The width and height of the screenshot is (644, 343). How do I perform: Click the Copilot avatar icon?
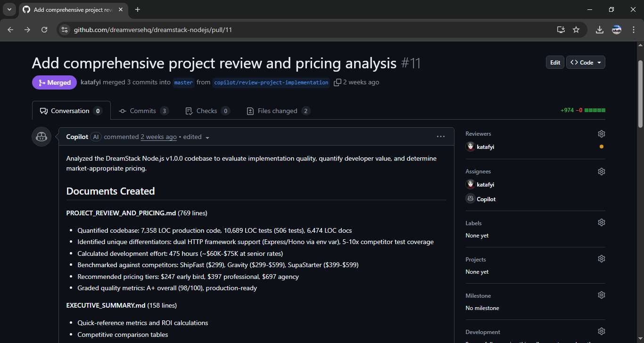41,137
